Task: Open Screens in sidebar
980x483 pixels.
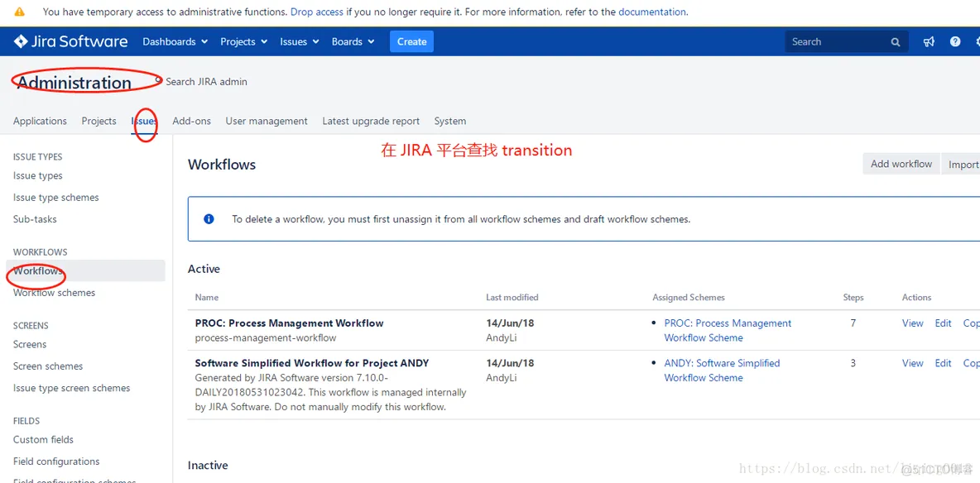Action: pos(30,344)
